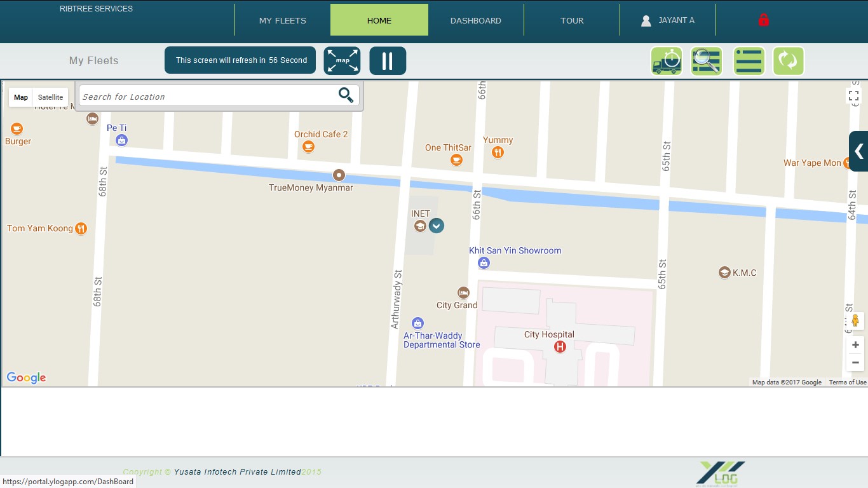Open the search list magnifier icon
The image size is (868, 488).
tap(707, 61)
